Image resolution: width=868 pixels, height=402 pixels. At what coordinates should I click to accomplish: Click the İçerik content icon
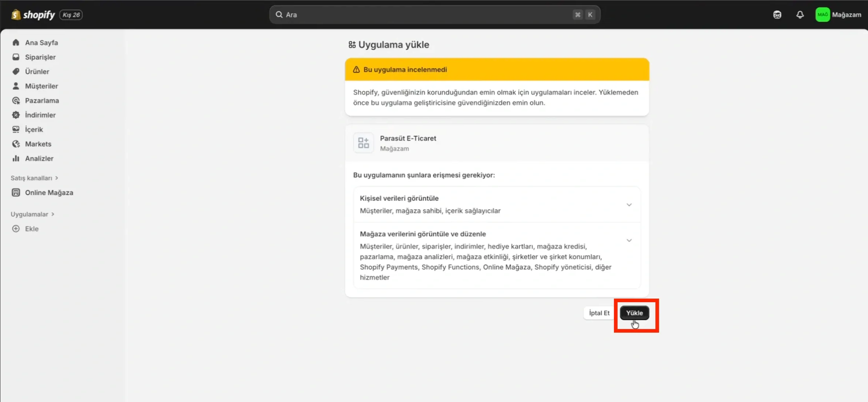point(16,129)
